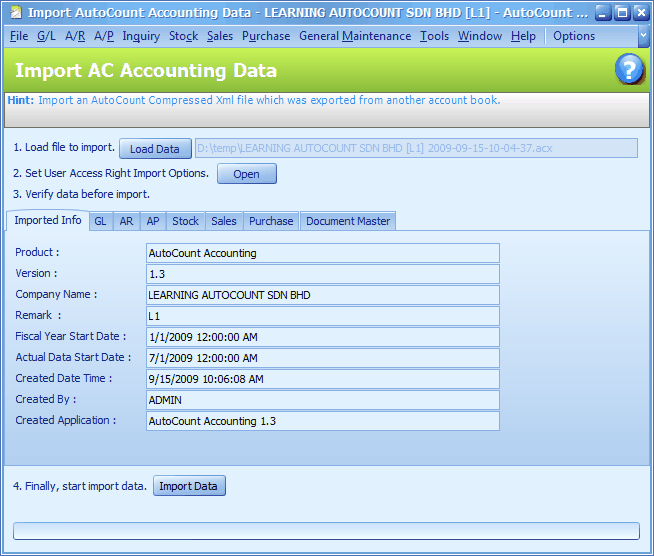The image size is (654, 556).
Task: Minimize the AutoCount window
Action: coord(603,13)
